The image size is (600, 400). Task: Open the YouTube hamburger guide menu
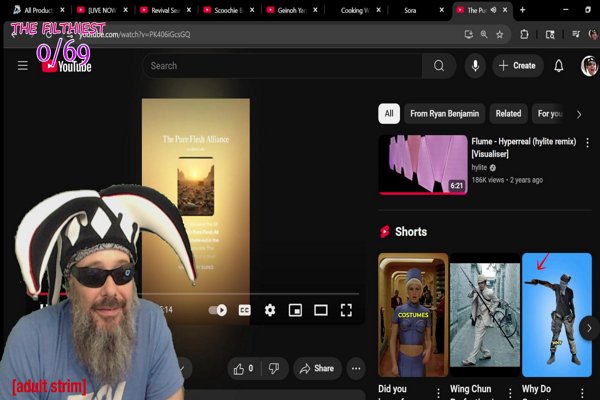click(x=23, y=65)
